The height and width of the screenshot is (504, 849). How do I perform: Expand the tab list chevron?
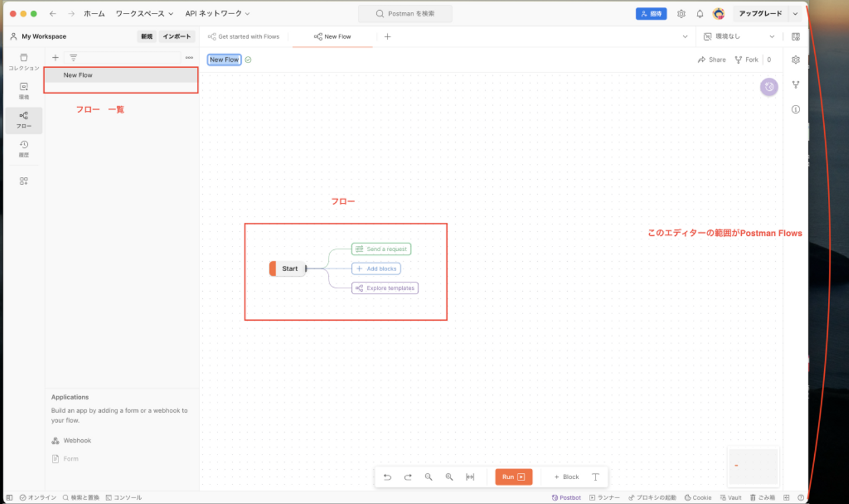point(685,37)
